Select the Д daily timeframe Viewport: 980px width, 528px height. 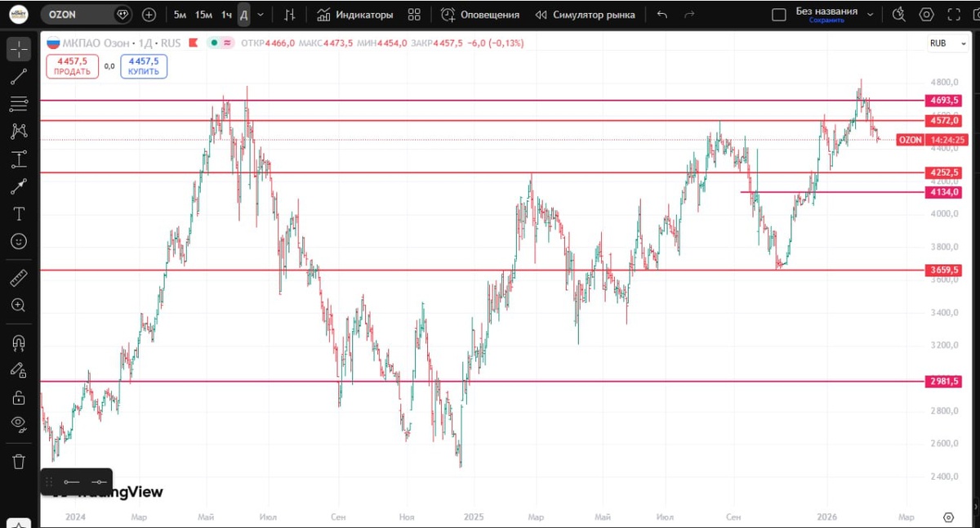tap(244, 15)
